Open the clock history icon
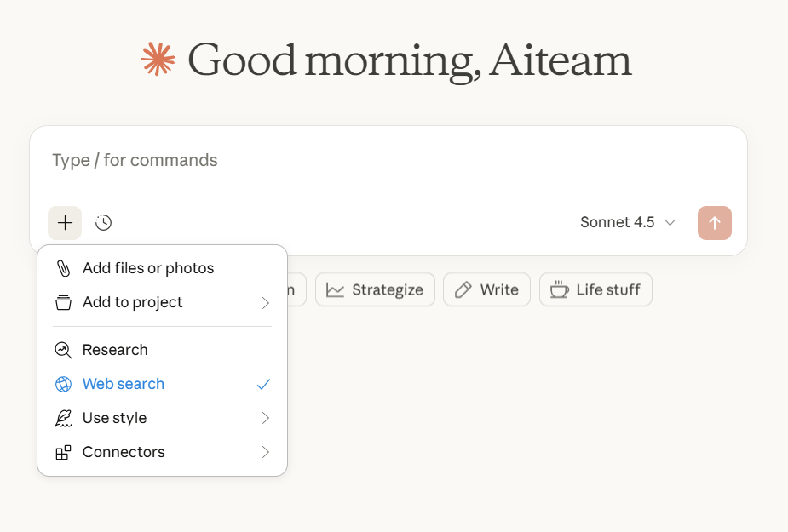 tap(104, 222)
